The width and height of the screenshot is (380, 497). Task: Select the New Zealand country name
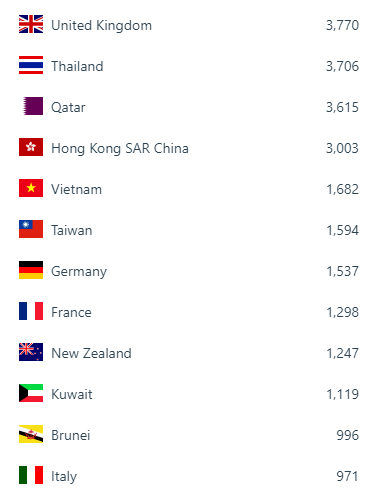point(91,353)
